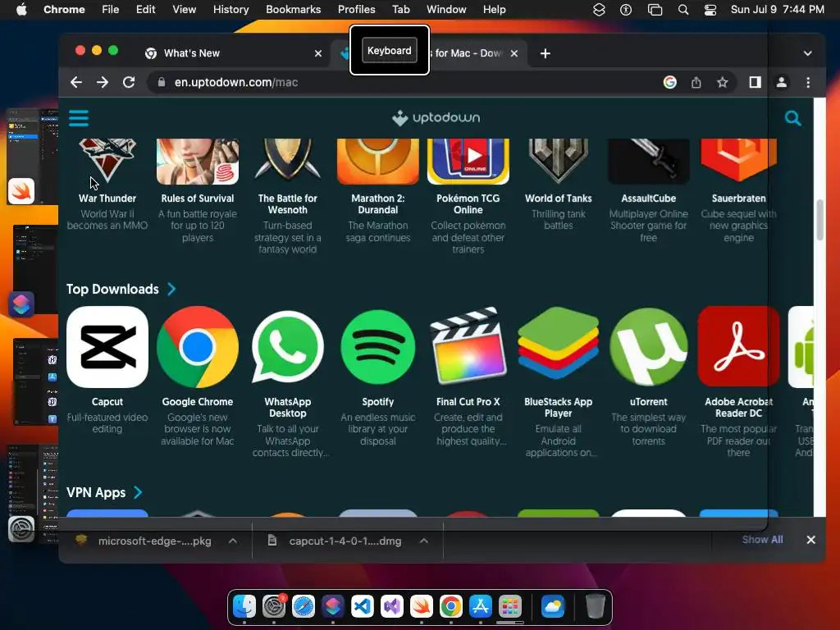Open the War Thunder game icon
This screenshot has width=840, height=630.
107,161
